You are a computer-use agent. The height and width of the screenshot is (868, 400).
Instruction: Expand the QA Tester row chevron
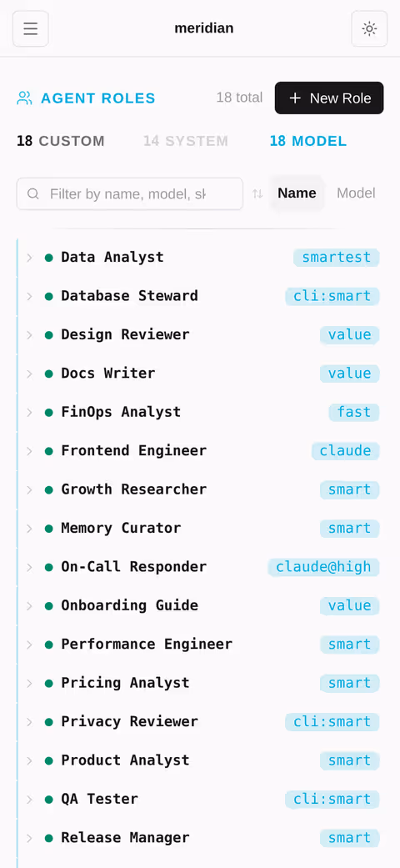30,800
